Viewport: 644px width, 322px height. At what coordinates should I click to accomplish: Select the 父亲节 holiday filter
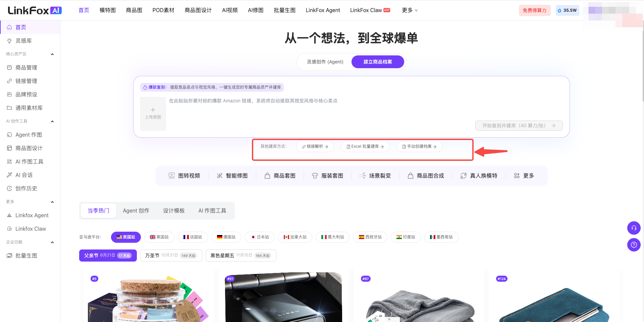click(108, 256)
